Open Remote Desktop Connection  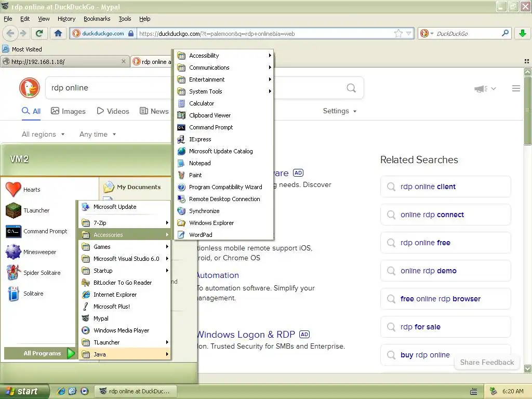[x=224, y=199]
